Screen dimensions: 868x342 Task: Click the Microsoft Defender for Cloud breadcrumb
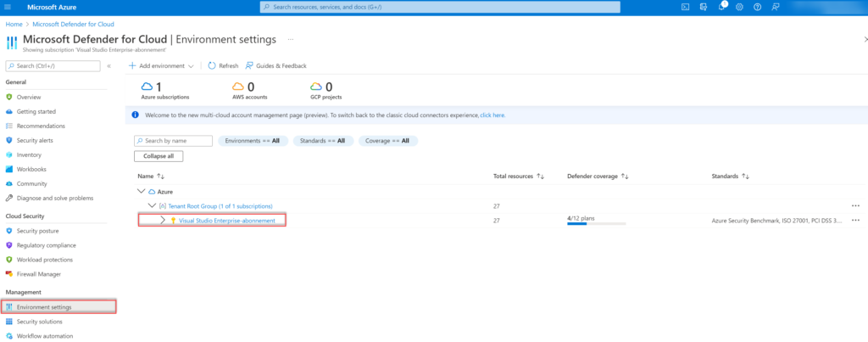(x=73, y=25)
